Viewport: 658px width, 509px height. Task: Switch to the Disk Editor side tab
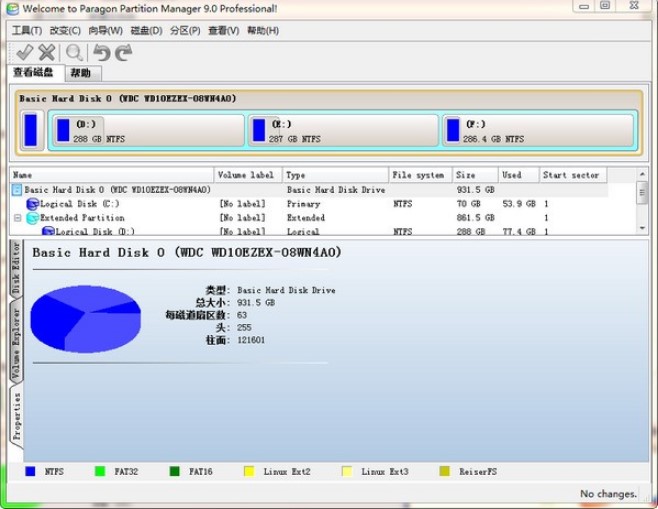tap(16, 268)
